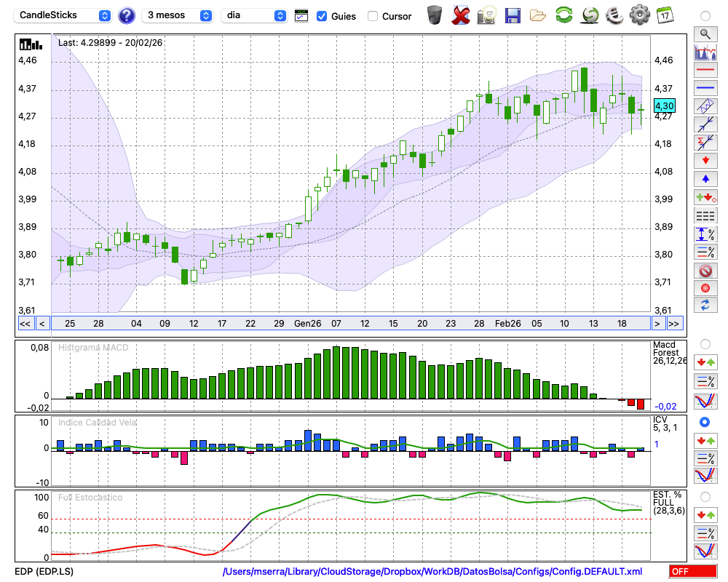Screen dimensions: 728x582
Task: Click the ICV panel lines percent icon
Action: (705, 458)
